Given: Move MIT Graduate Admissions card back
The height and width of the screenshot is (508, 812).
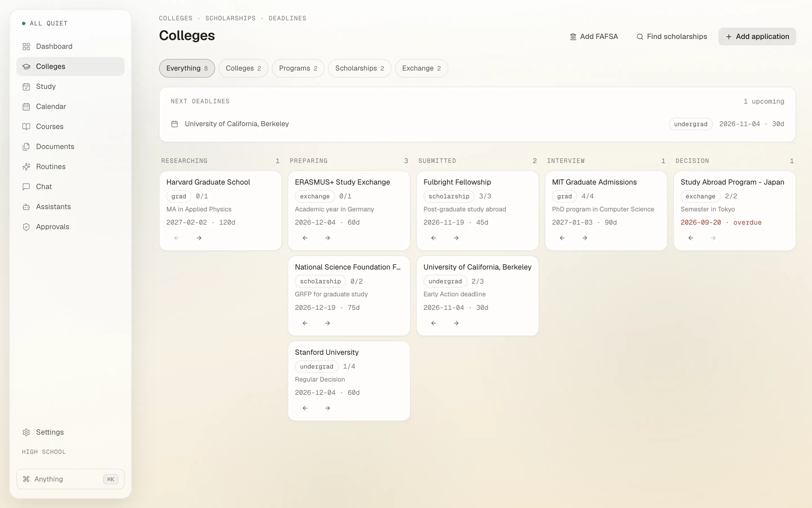Looking at the screenshot, I should 562,238.
